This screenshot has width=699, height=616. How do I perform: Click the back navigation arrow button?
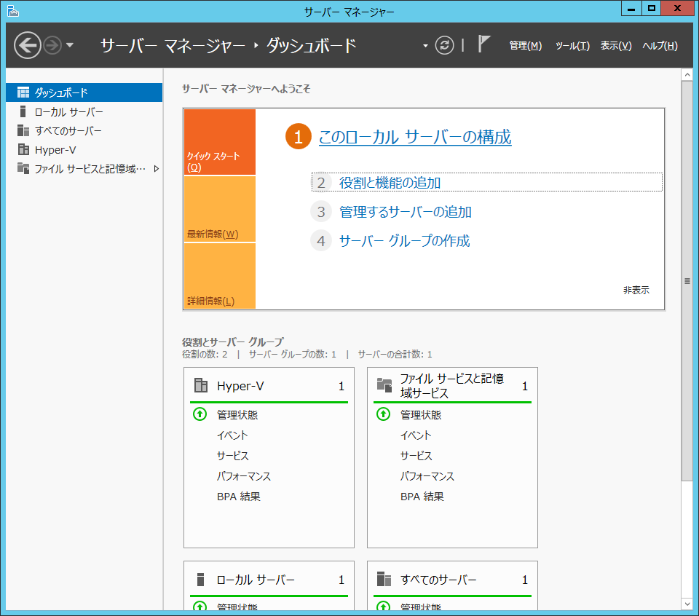[x=28, y=45]
